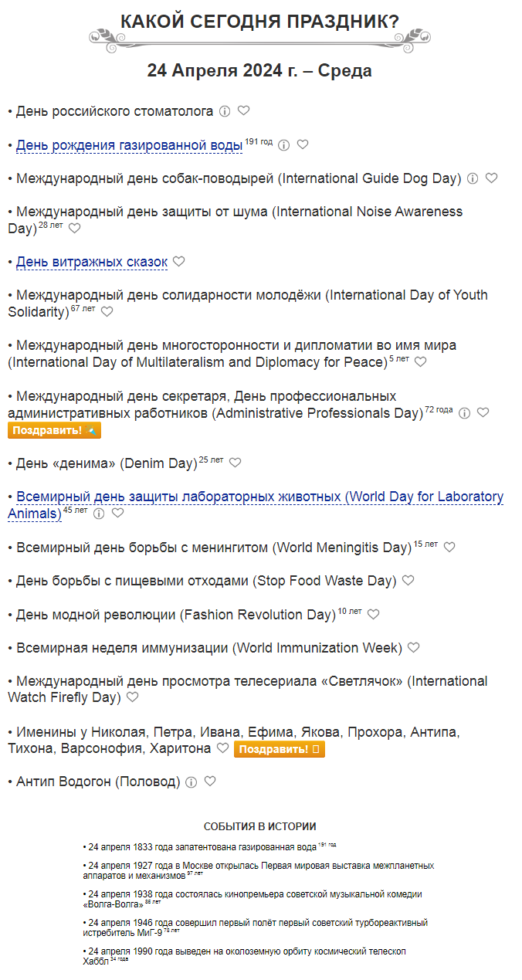
Task: Like the Stop Food Waste Day entry
Action: [x=408, y=580]
